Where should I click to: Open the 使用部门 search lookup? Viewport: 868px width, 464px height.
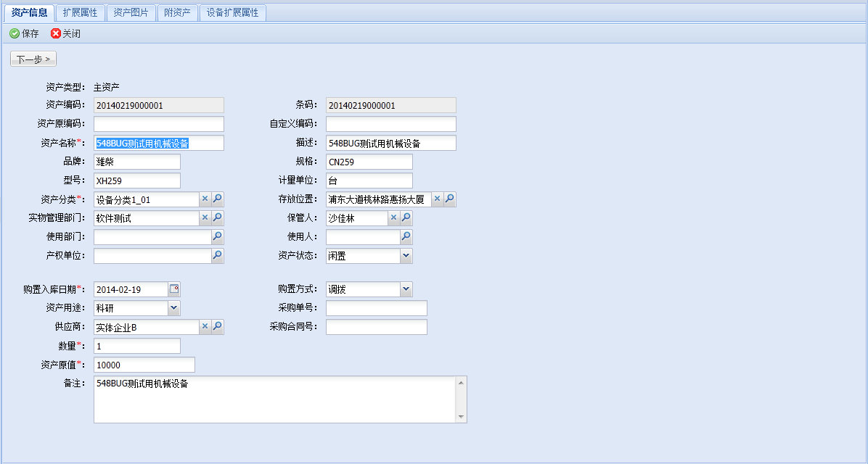218,237
